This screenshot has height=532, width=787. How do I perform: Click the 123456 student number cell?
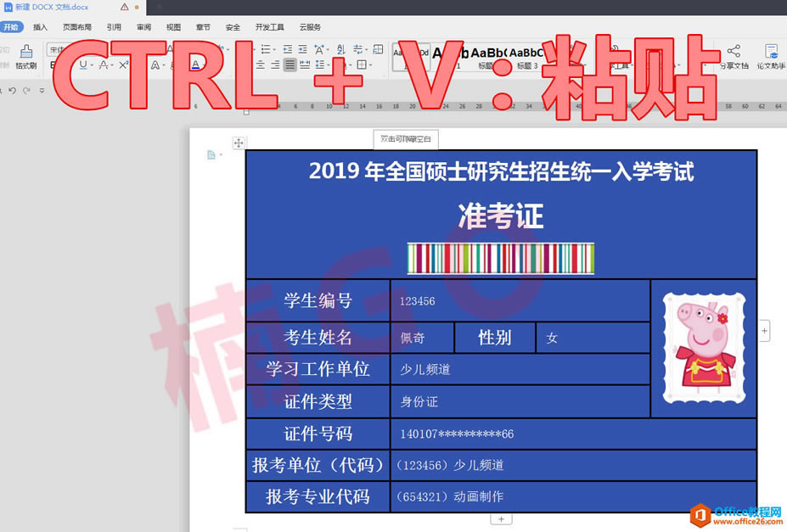[520, 300]
